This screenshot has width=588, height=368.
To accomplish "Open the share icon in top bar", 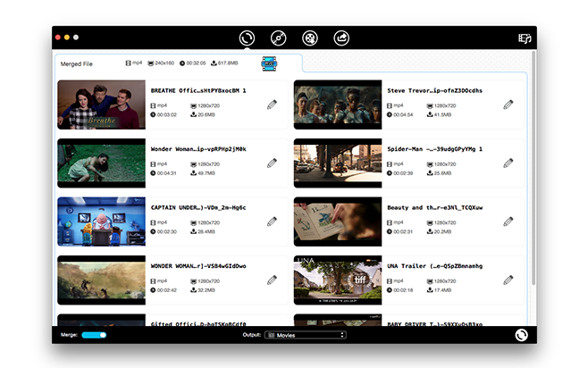I will tap(341, 38).
